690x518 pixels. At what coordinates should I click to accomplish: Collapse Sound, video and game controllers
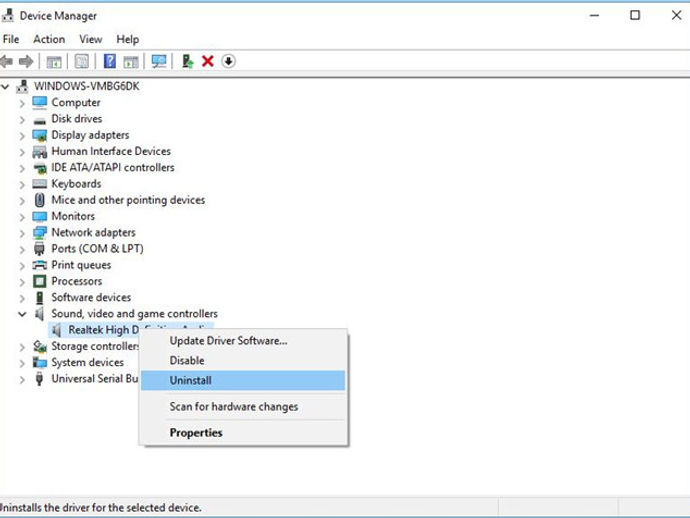22,314
